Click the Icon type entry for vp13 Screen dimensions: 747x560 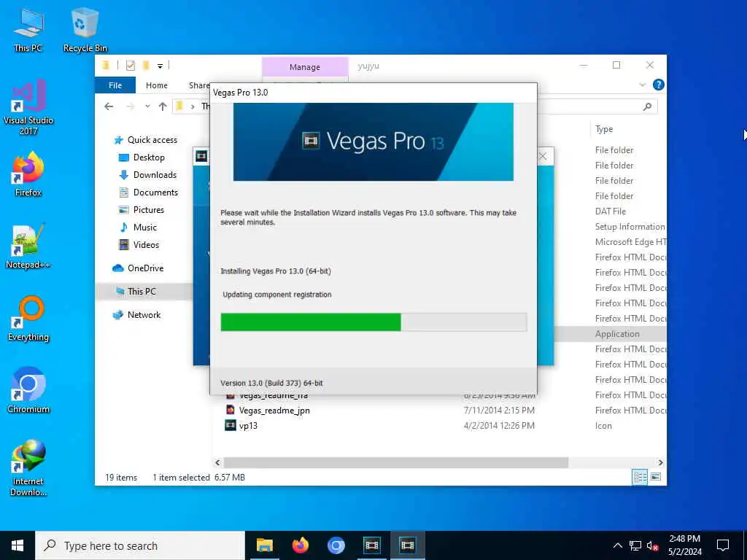pos(603,426)
